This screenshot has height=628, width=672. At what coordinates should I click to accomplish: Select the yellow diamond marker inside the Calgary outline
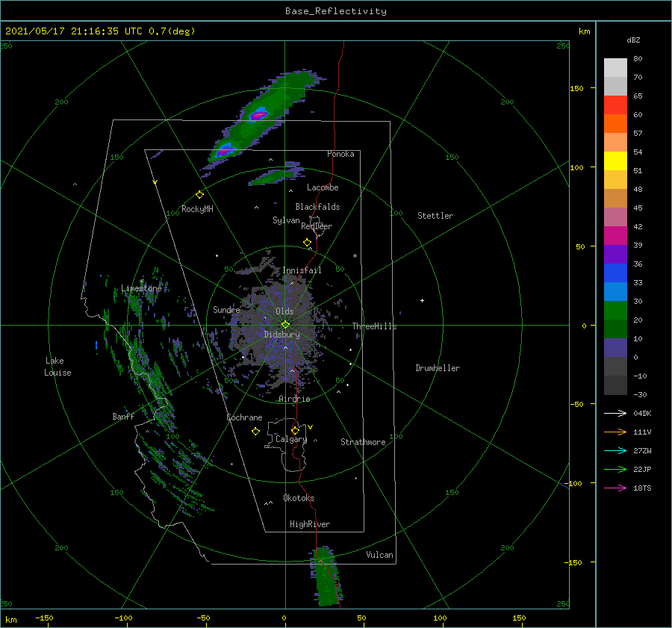pyautogui.click(x=295, y=430)
